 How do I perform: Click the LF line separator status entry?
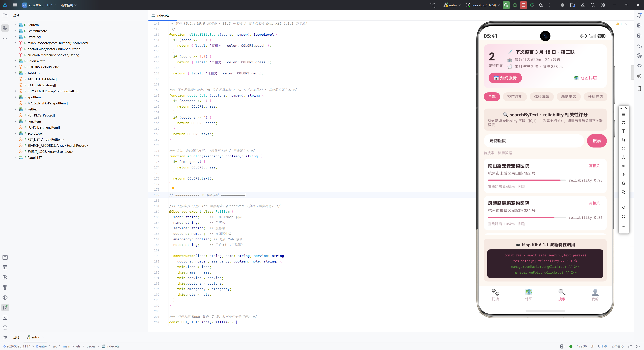click(x=592, y=346)
